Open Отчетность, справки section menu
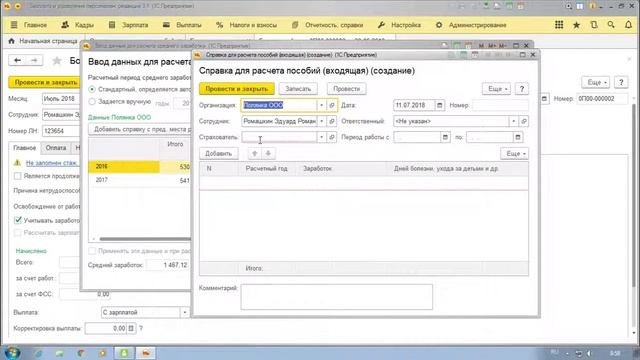 point(327,25)
